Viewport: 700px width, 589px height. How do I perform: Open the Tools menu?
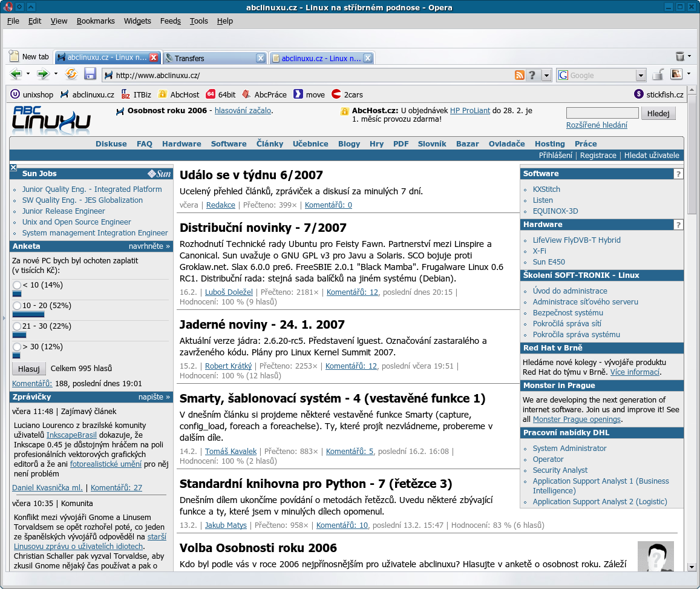click(198, 21)
